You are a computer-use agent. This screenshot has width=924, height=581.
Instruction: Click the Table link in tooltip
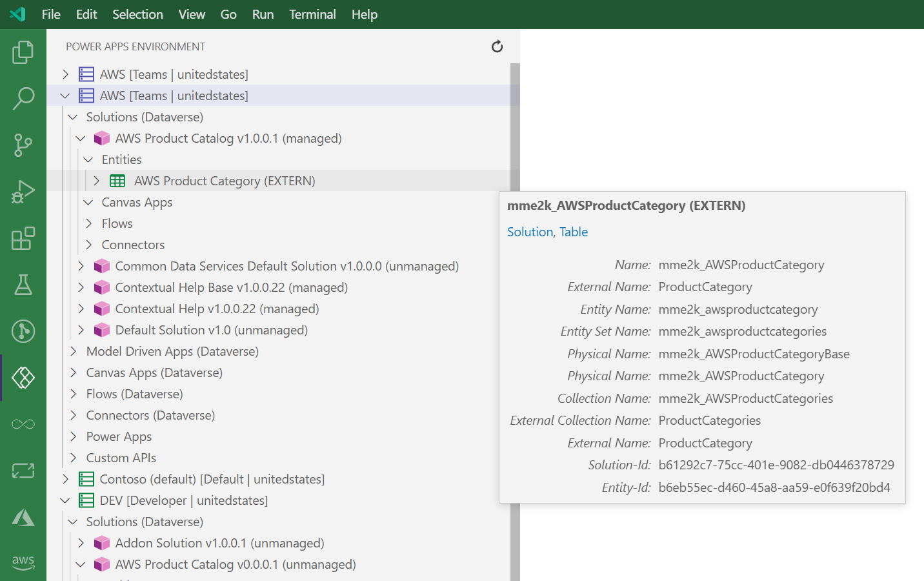click(573, 232)
